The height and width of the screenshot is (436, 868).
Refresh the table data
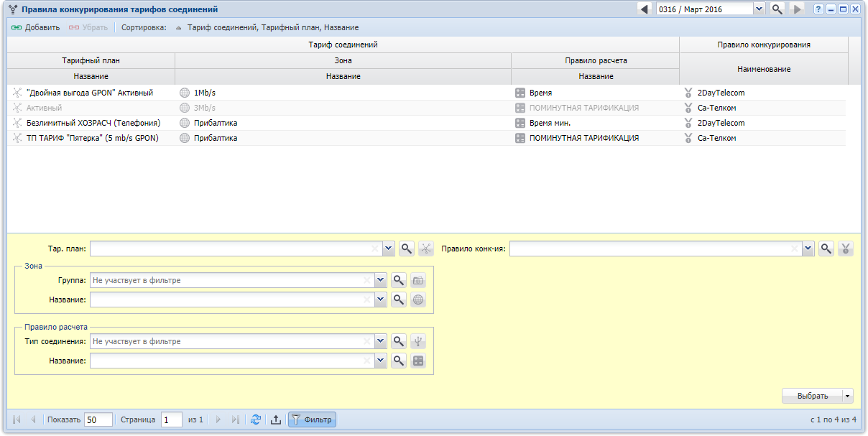coord(255,420)
